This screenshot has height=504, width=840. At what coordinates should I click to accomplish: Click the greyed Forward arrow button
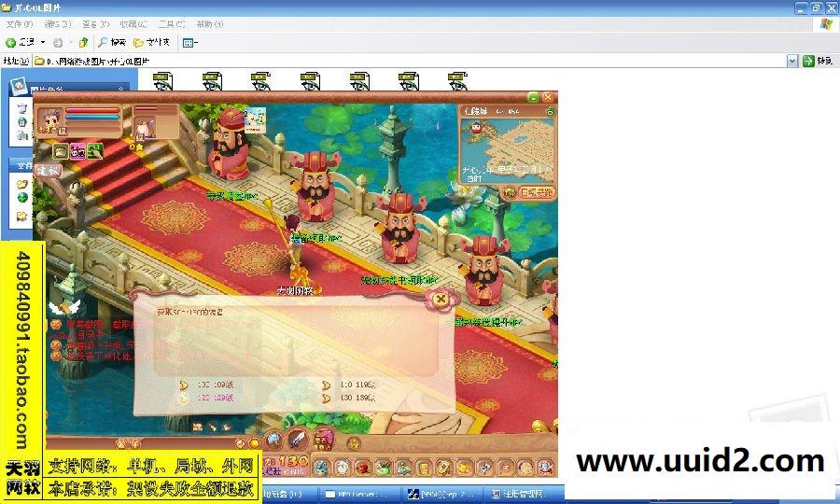58,42
